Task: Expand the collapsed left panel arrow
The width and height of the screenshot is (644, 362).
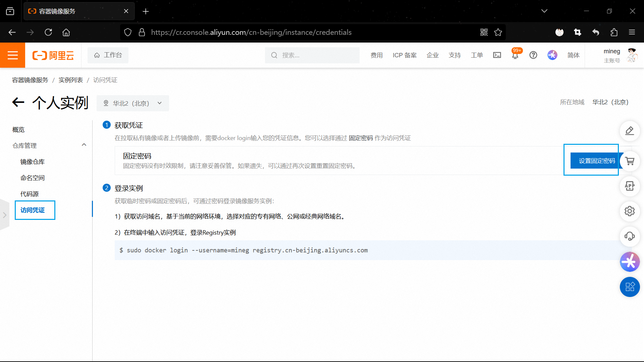Action: [5, 215]
